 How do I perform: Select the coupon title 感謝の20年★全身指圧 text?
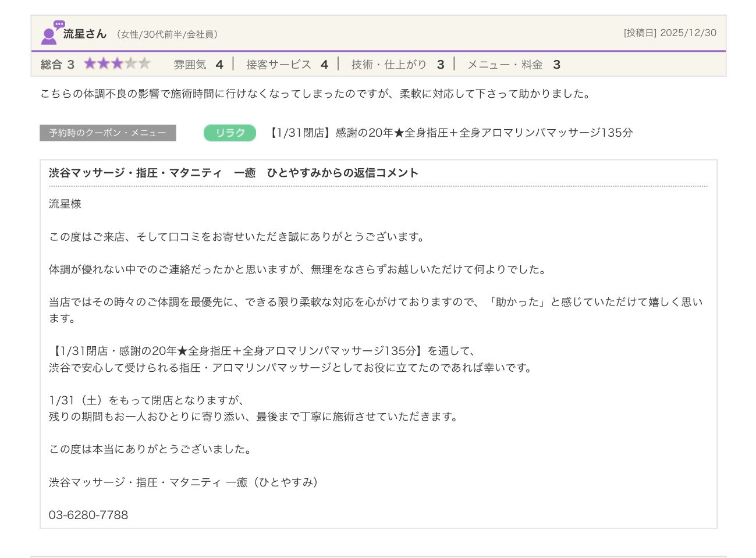449,133
